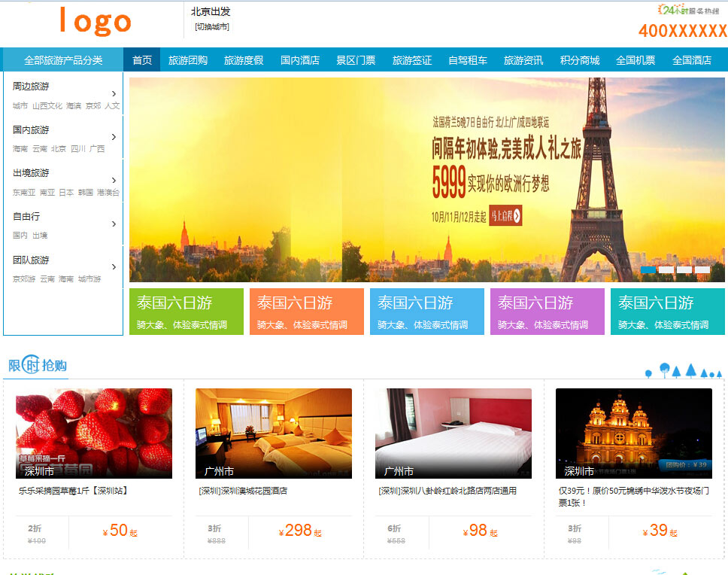Switch to the 首页 tab

pyautogui.click(x=141, y=59)
